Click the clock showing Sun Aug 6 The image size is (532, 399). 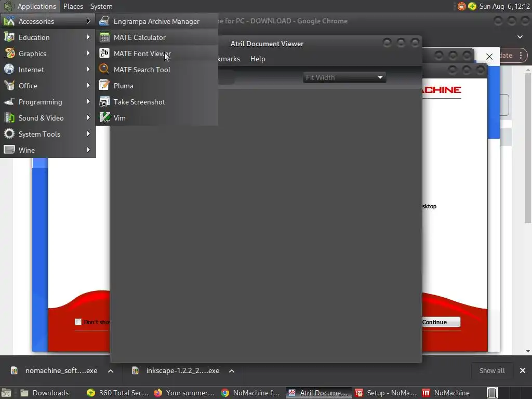[504, 6]
